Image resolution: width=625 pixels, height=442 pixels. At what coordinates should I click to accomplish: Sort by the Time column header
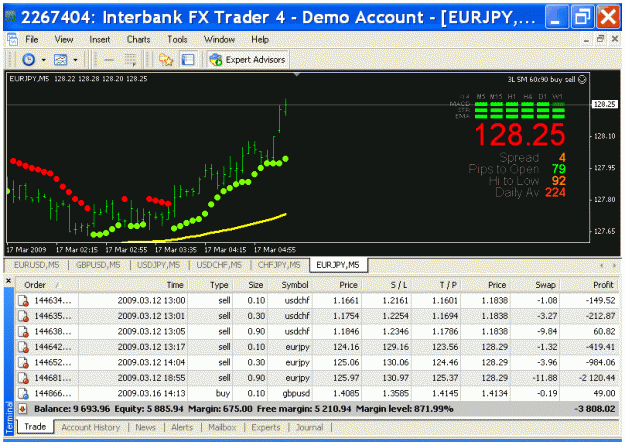[x=133, y=285]
